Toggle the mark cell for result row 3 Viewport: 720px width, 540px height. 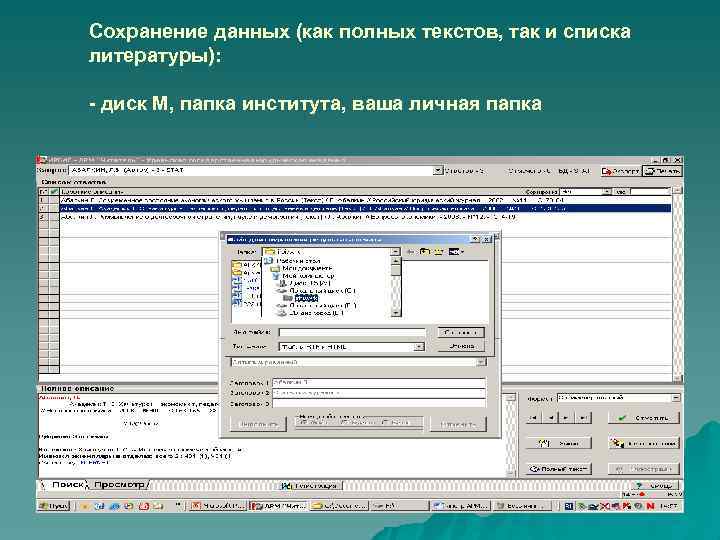pyautogui.click(x=54, y=217)
